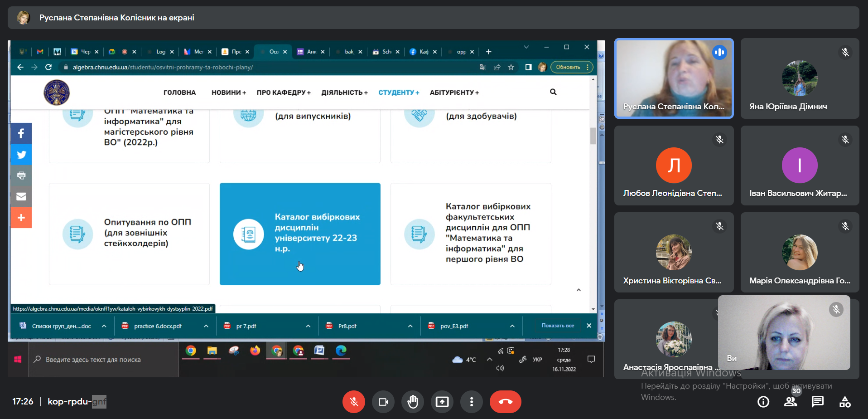Click the website search magnifier icon
The height and width of the screenshot is (419, 868).
click(x=553, y=92)
